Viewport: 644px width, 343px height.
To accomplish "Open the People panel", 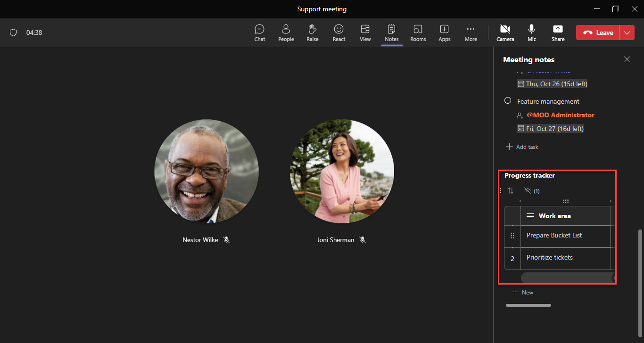I will pos(286,32).
